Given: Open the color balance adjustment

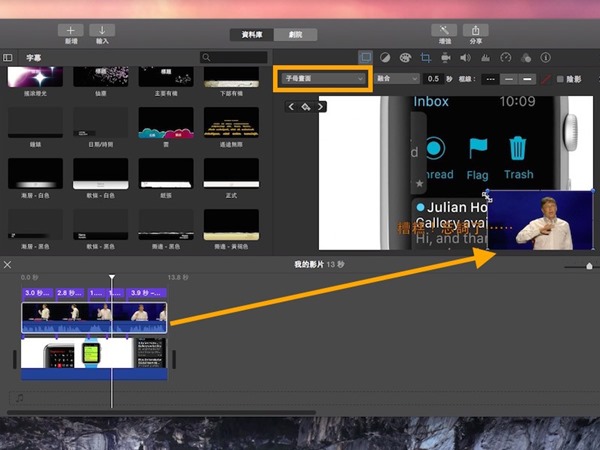Looking at the screenshot, I should pyautogui.click(x=385, y=57).
